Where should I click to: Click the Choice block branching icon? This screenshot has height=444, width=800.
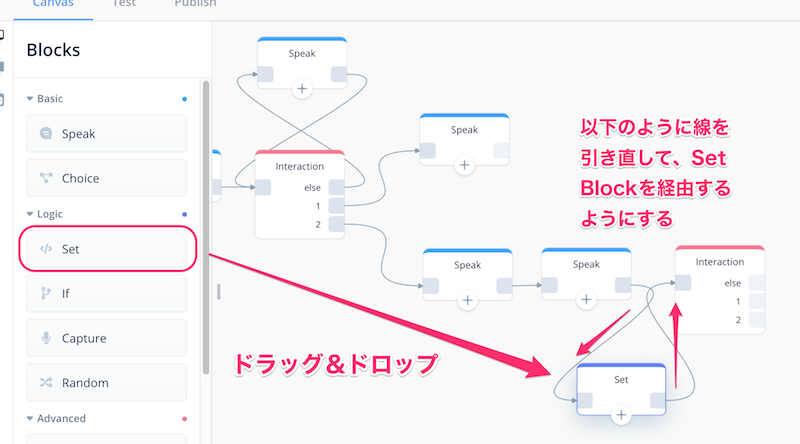coord(46,178)
